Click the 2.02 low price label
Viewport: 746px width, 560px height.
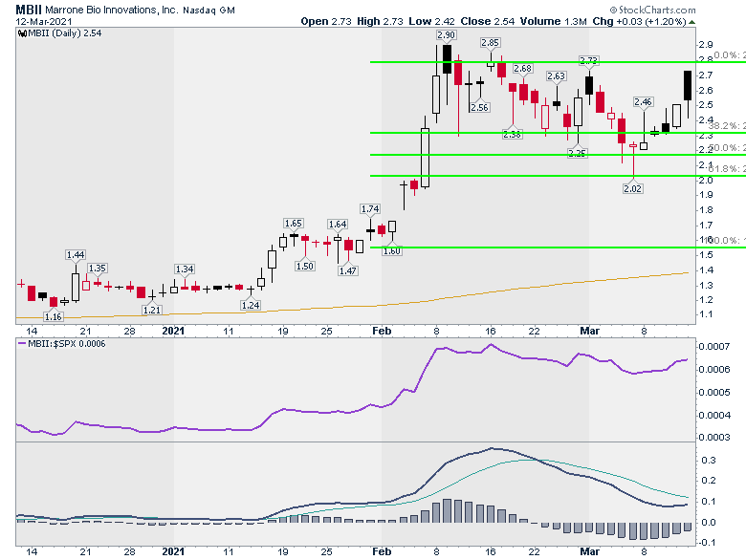pyautogui.click(x=633, y=188)
